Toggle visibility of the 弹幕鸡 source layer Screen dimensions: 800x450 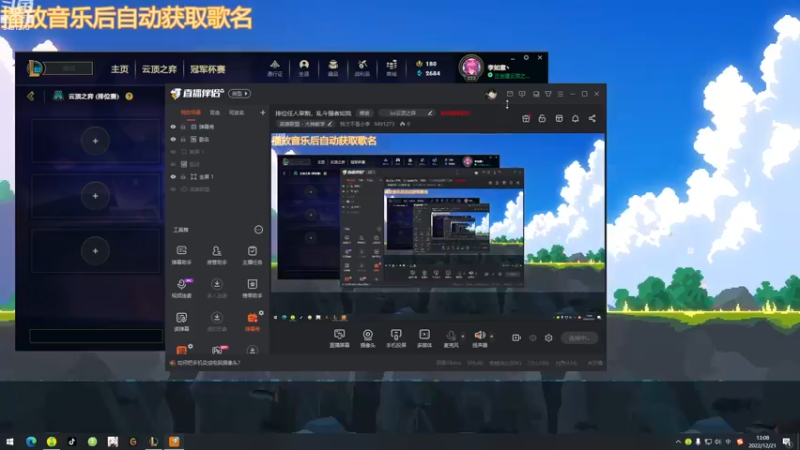173,127
